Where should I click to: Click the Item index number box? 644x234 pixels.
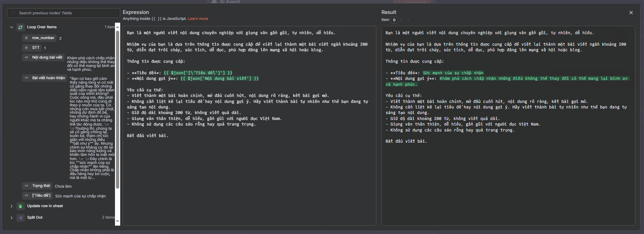pos(394,20)
